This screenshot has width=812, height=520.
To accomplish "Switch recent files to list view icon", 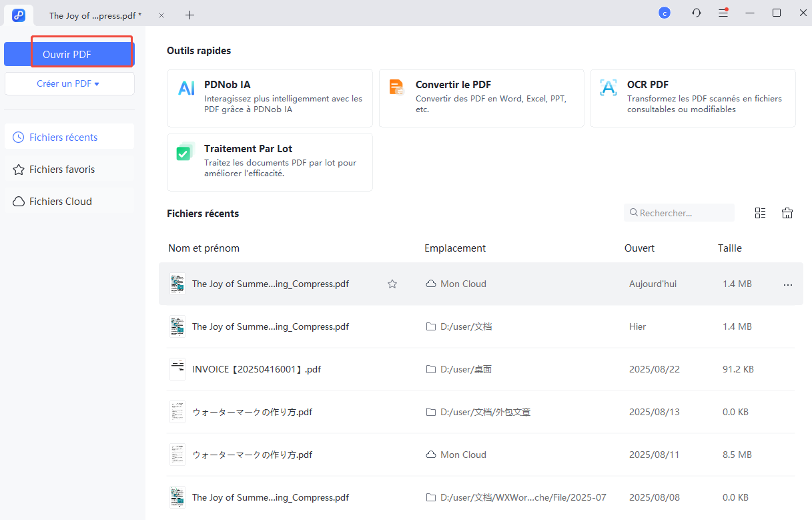I will tap(760, 213).
